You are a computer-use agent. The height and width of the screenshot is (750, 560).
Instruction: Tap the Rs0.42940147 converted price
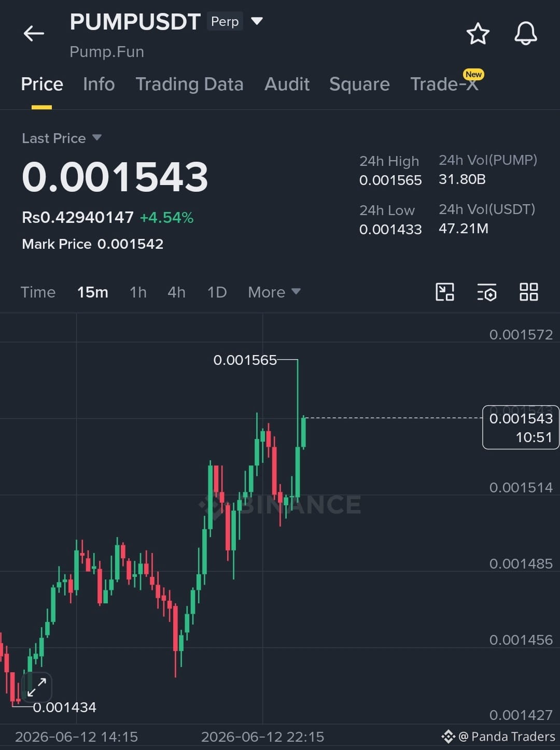[x=78, y=217]
